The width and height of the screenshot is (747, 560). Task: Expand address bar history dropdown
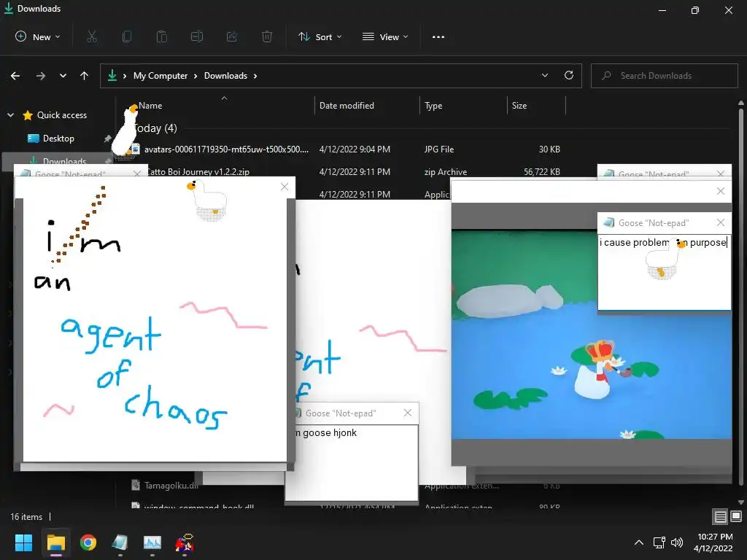(545, 75)
